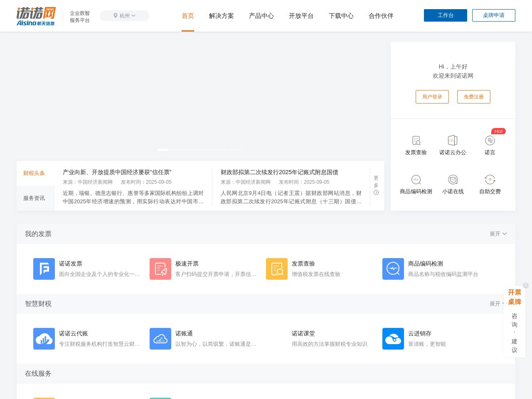The height and width of the screenshot is (399, 532).
Task: Open the 诺言 icon with the Hot badge
Action: coord(490,140)
